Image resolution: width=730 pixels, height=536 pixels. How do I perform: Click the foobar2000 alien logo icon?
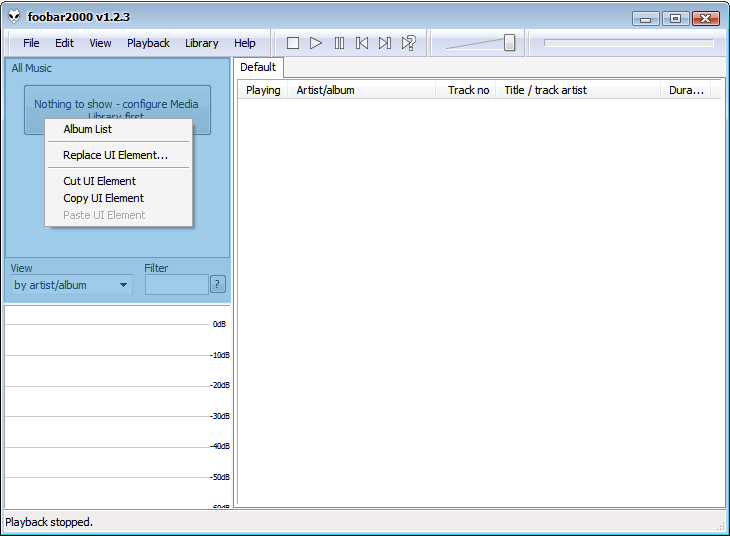14,17
